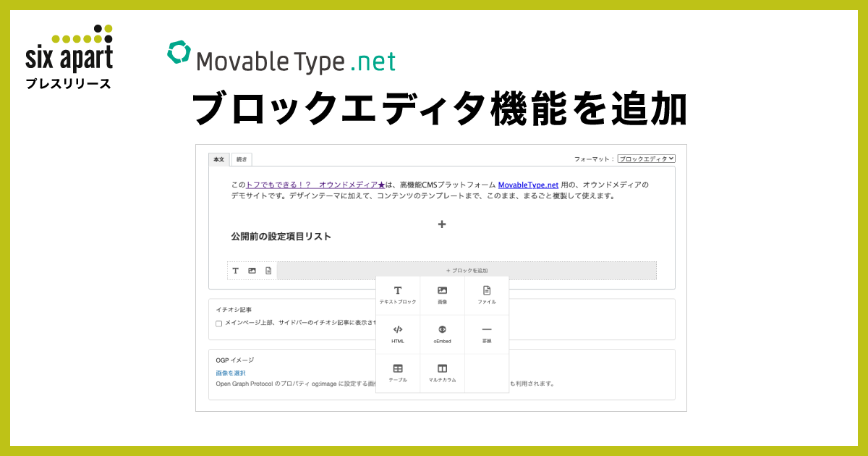Image resolution: width=868 pixels, height=456 pixels.
Task: Click the イチオシ記事 section title
Action: click(x=234, y=309)
